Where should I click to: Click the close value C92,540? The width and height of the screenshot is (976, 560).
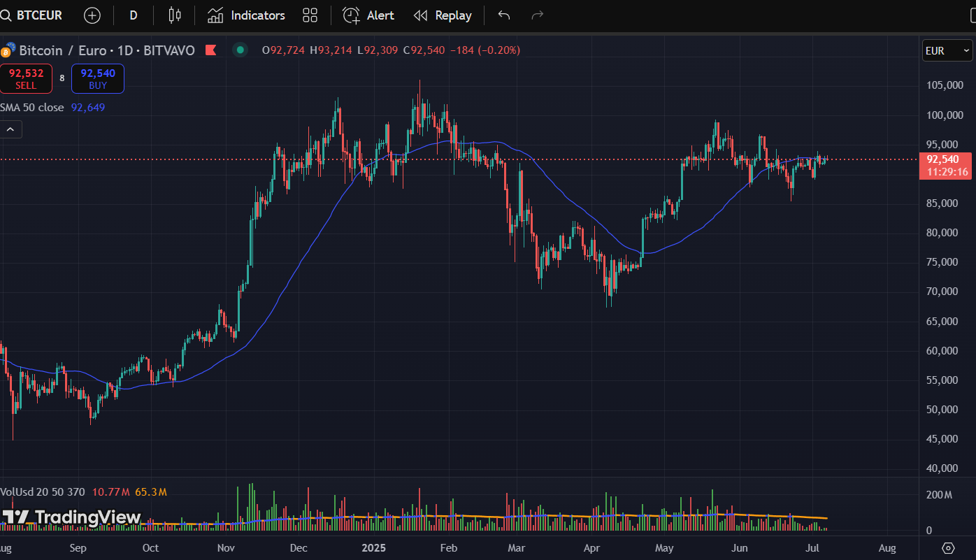click(424, 50)
